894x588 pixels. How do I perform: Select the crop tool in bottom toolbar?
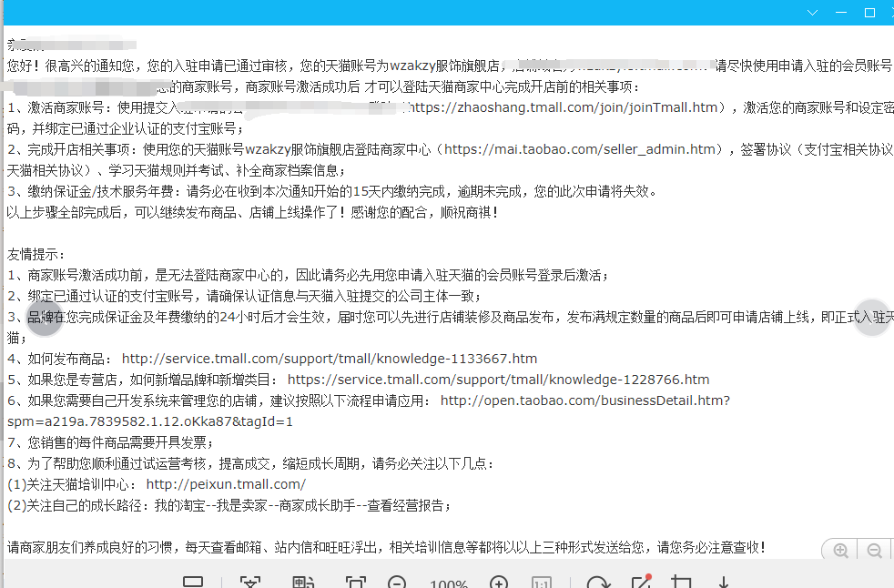coord(681,582)
